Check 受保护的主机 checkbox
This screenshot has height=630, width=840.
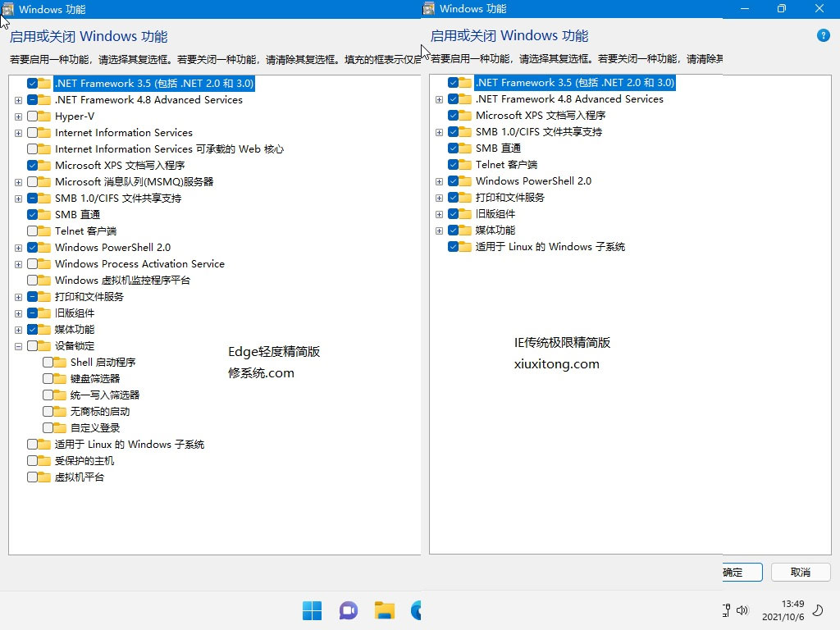click(32, 461)
